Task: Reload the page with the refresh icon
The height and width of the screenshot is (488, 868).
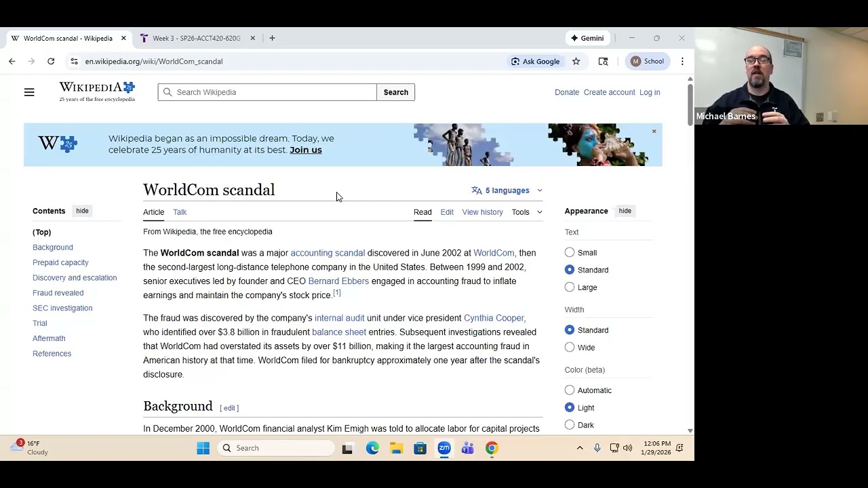Action: coord(51,61)
